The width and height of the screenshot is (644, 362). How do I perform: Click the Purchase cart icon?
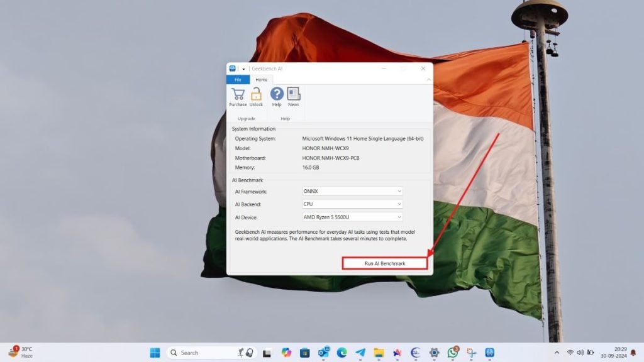pos(238,94)
